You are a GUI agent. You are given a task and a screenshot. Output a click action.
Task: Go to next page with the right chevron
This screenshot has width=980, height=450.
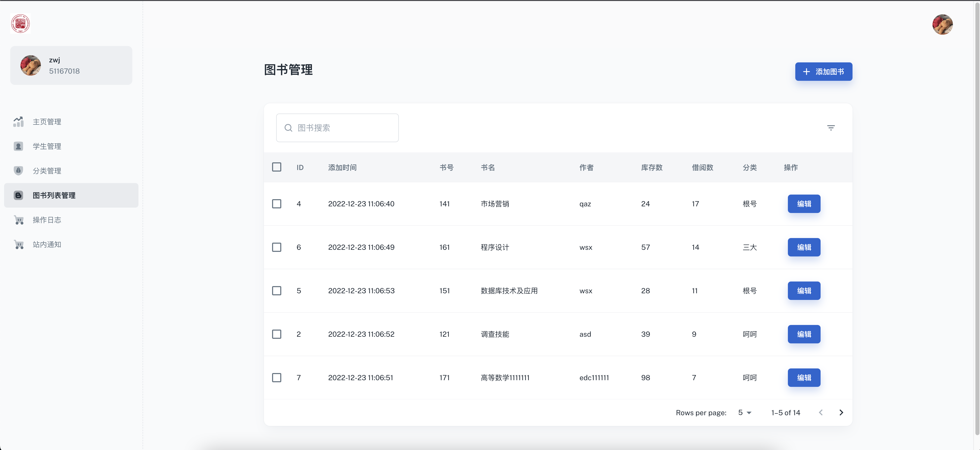(841, 412)
